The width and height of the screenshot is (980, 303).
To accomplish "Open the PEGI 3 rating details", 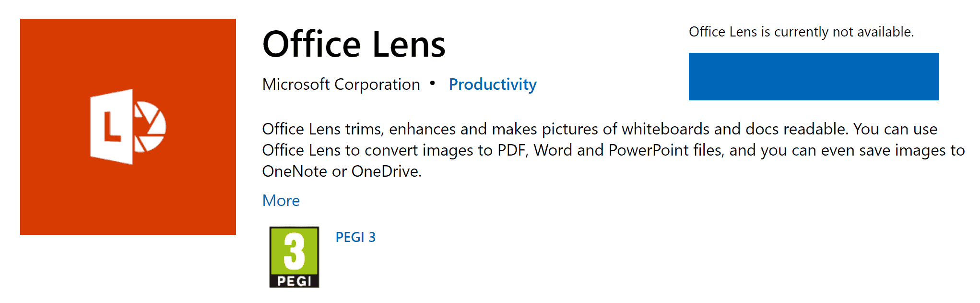I will 356,237.
